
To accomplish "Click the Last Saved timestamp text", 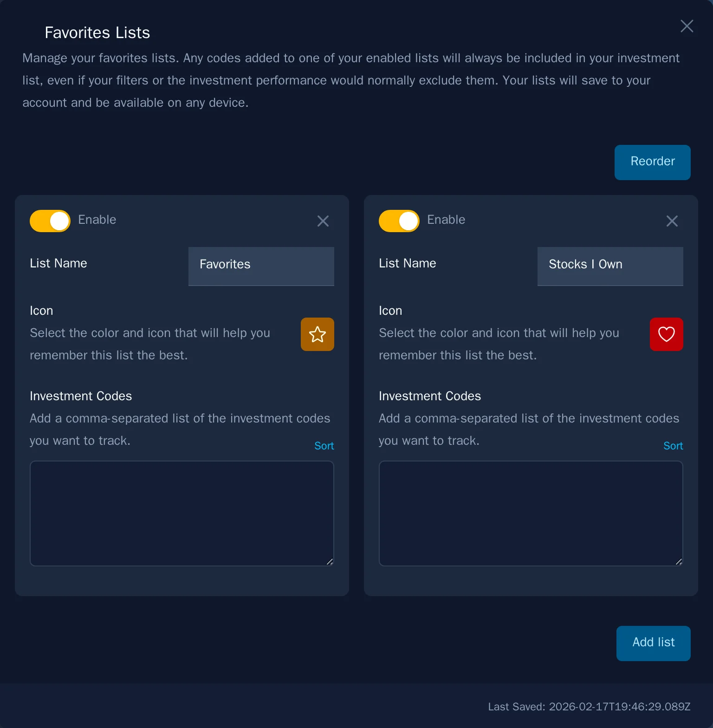I will click(589, 707).
